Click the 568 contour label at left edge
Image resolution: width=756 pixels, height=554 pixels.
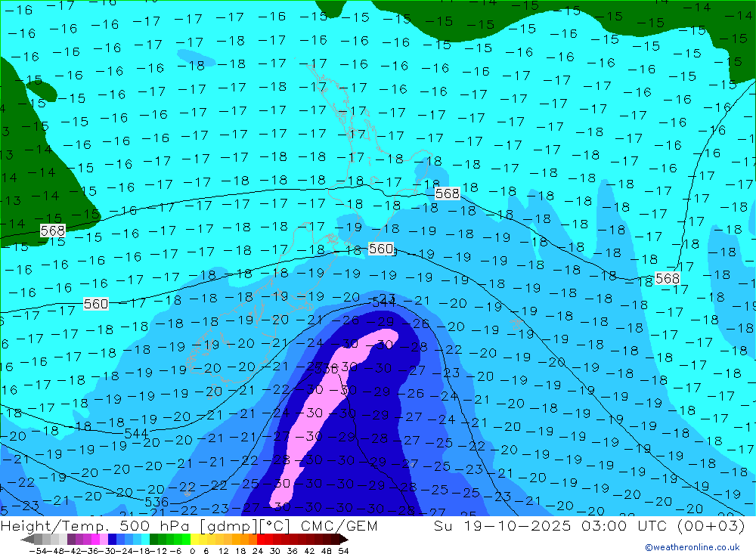(53, 231)
